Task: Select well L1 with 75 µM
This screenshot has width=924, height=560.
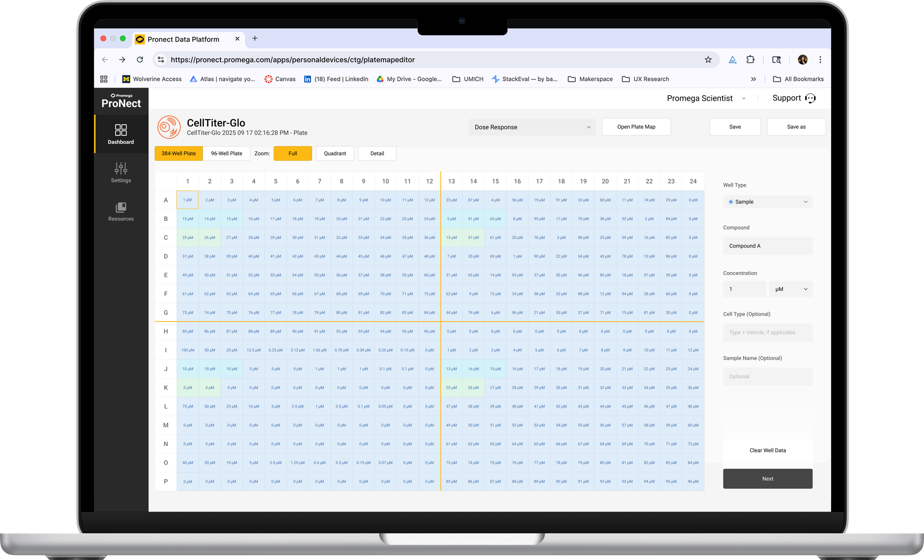Action: [x=188, y=407]
